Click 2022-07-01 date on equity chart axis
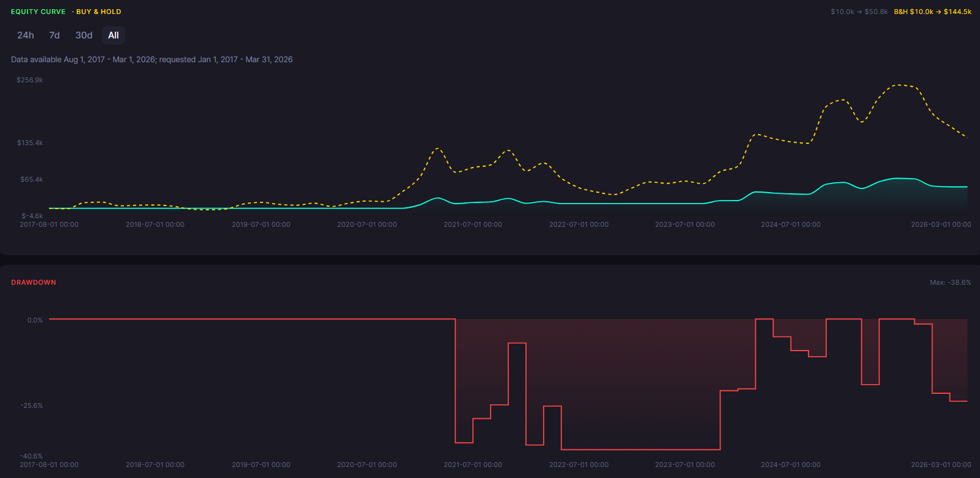This screenshot has height=478, width=980. (578, 224)
